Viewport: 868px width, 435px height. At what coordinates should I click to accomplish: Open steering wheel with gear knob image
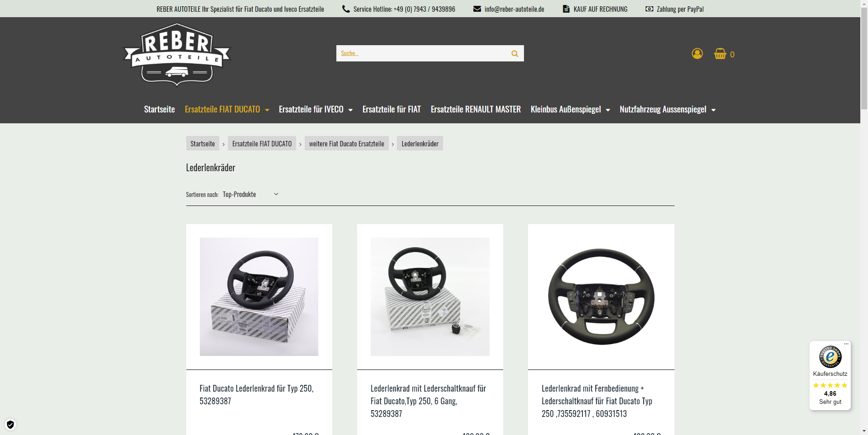pos(430,297)
